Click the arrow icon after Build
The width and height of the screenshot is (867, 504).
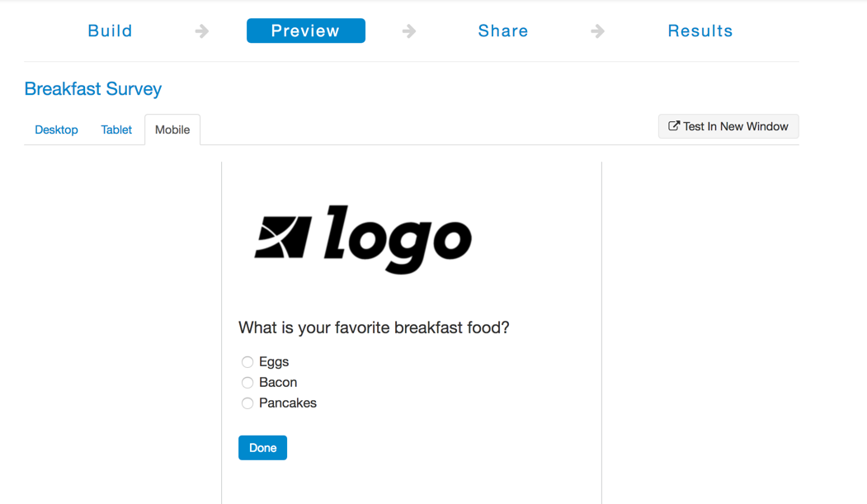click(202, 31)
